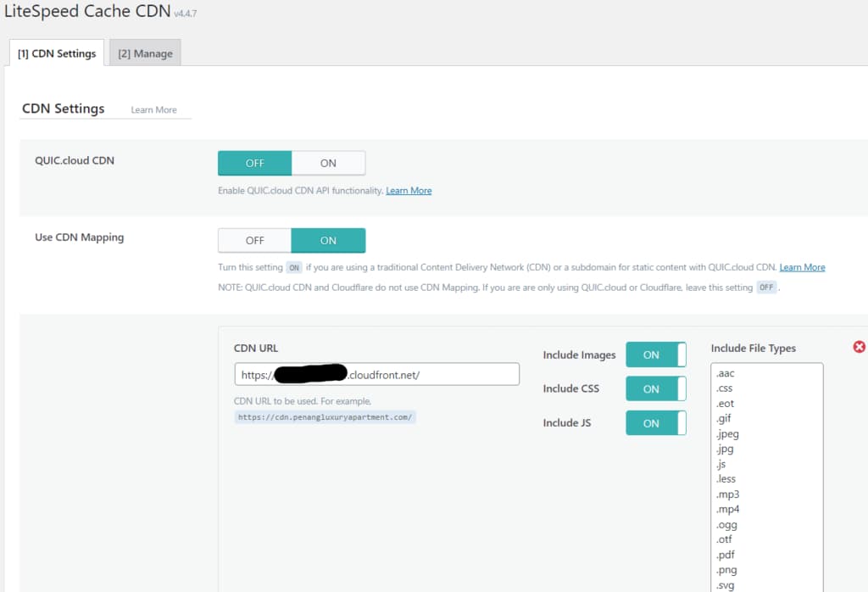Click the .css entry in file types
The image size is (868, 592).
point(724,388)
